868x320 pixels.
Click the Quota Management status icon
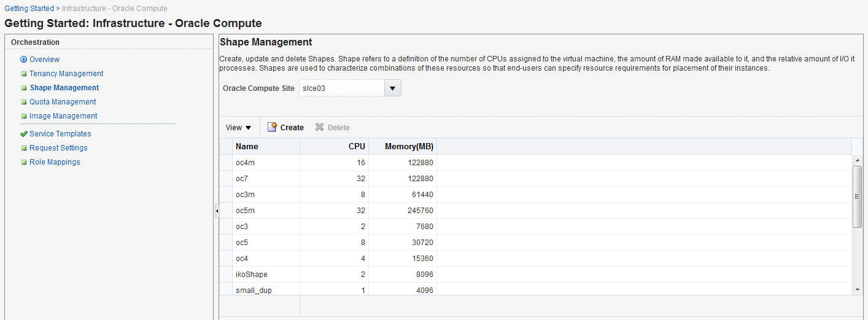tap(24, 102)
